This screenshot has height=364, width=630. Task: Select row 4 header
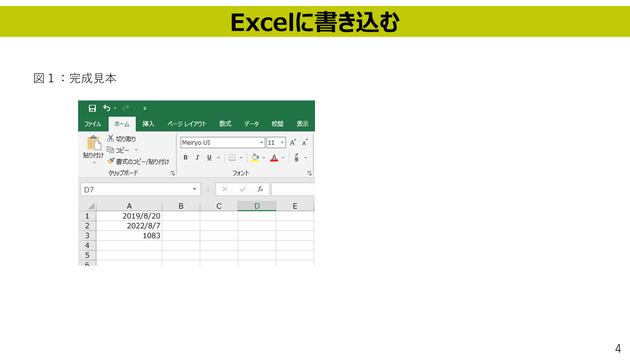pos(87,246)
